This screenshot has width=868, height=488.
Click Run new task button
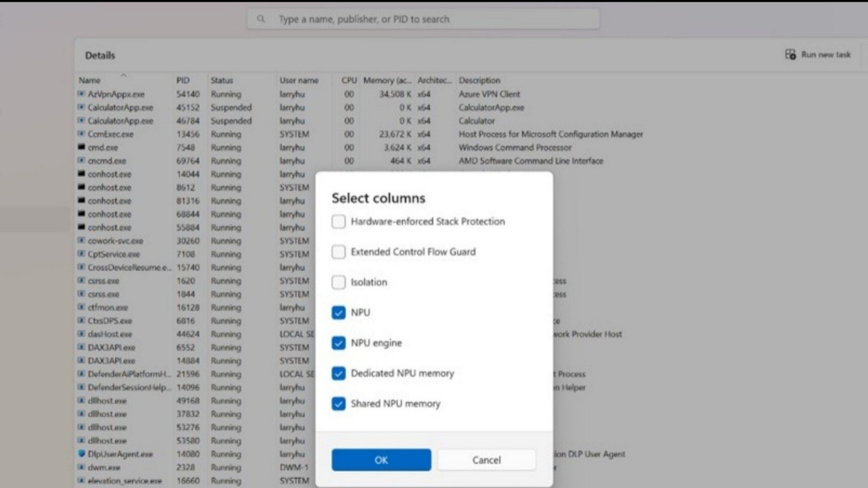(818, 54)
